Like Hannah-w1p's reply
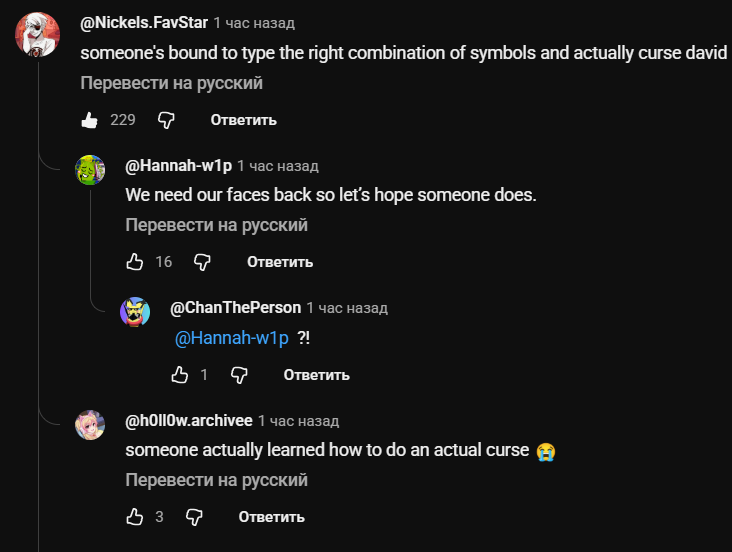 click(x=135, y=262)
